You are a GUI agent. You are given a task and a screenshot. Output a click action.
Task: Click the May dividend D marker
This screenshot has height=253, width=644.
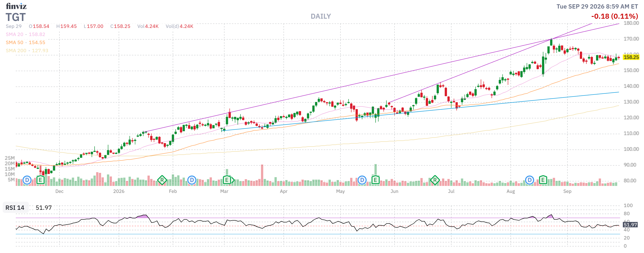tap(362, 180)
